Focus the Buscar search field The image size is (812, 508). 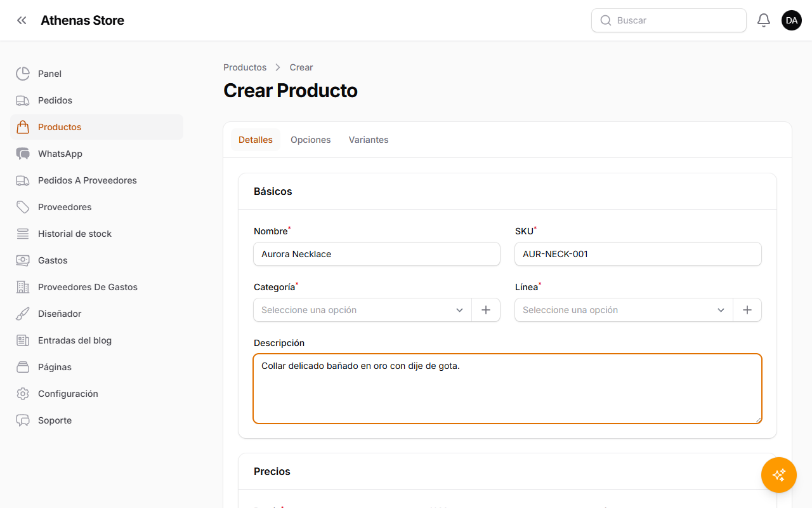coord(669,20)
